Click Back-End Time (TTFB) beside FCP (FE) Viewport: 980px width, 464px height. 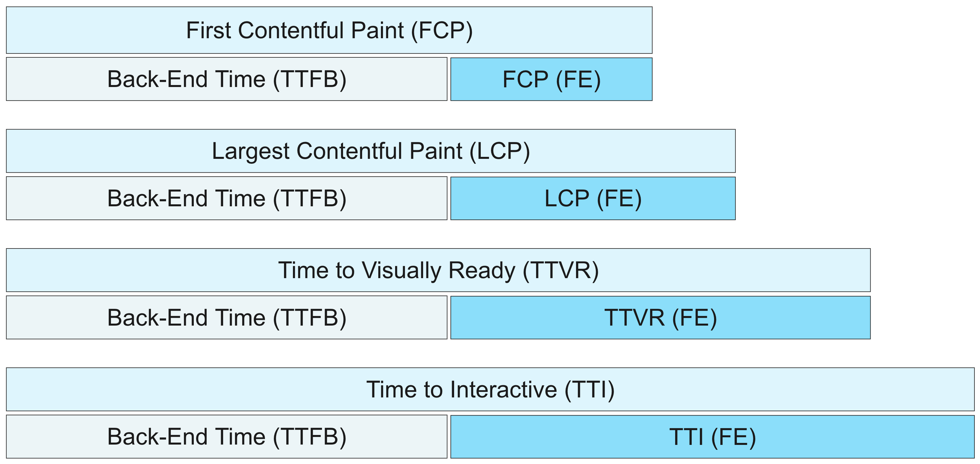click(x=226, y=79)
